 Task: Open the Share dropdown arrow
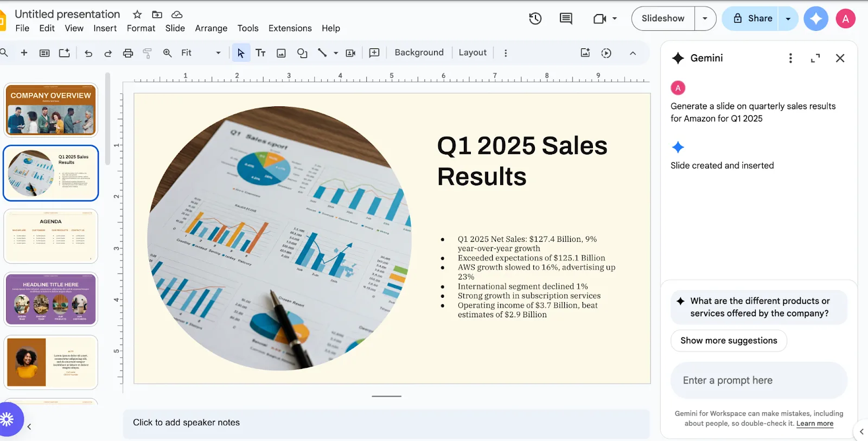click(788, 18)
